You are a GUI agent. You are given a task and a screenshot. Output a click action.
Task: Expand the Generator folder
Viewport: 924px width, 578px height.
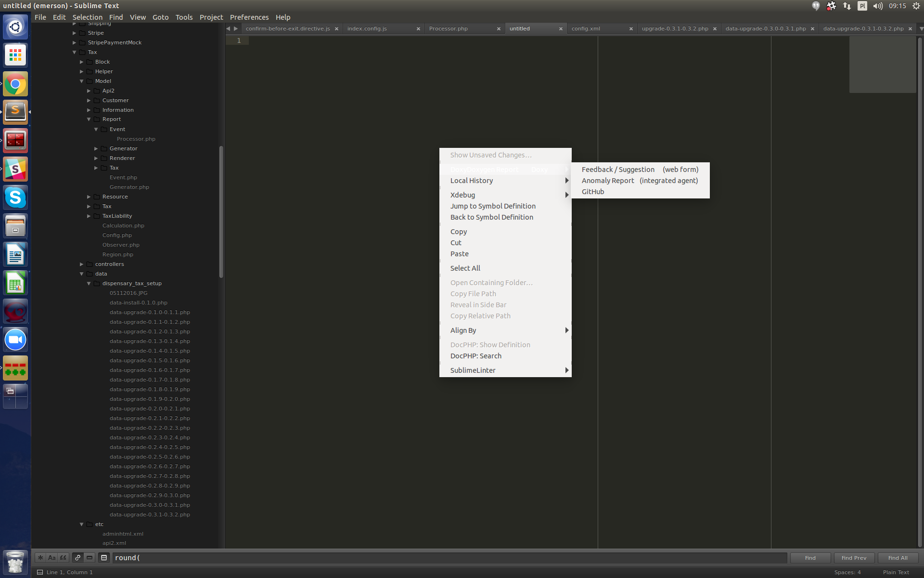pyautogui.click(x=96, y=148)
